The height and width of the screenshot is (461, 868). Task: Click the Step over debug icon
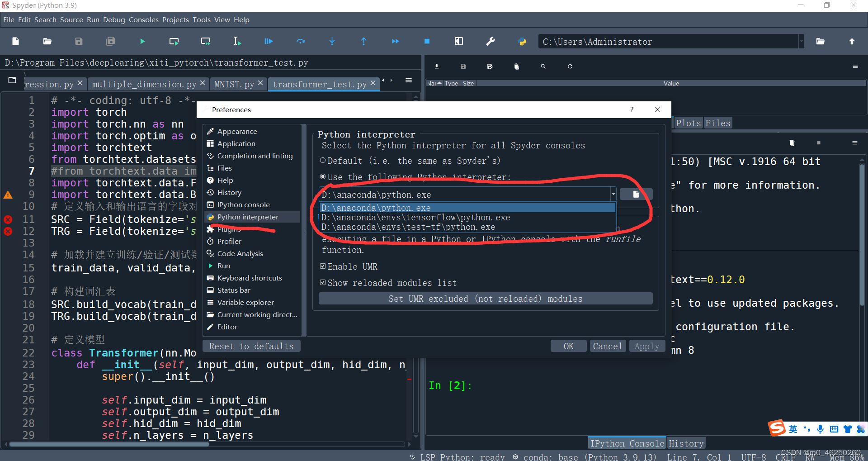click(301, 41)
